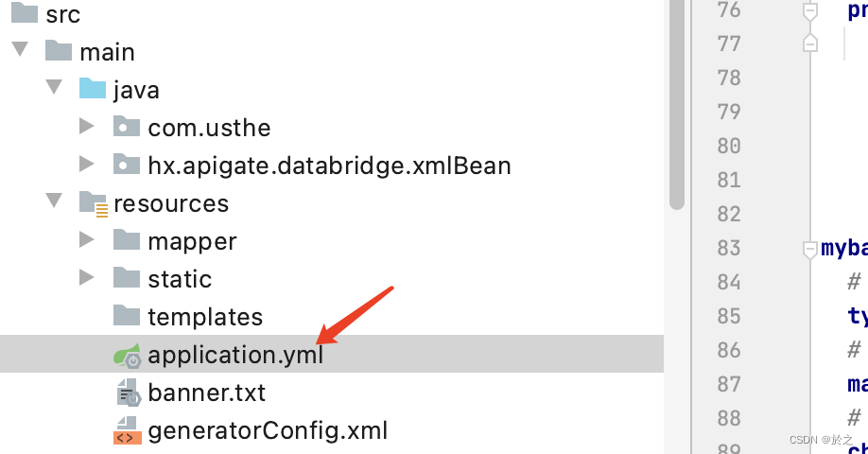Click the project tree vertical scrollbar
Viewport: 868px width, 454px height.
pos(676,104)
